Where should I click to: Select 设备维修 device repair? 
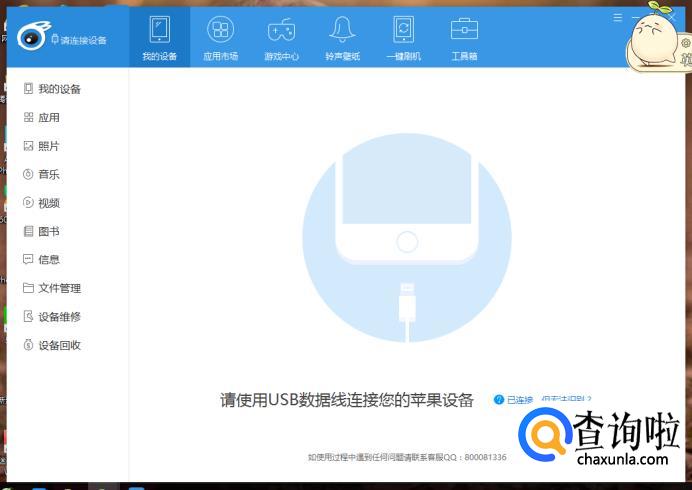pos(59,317)
